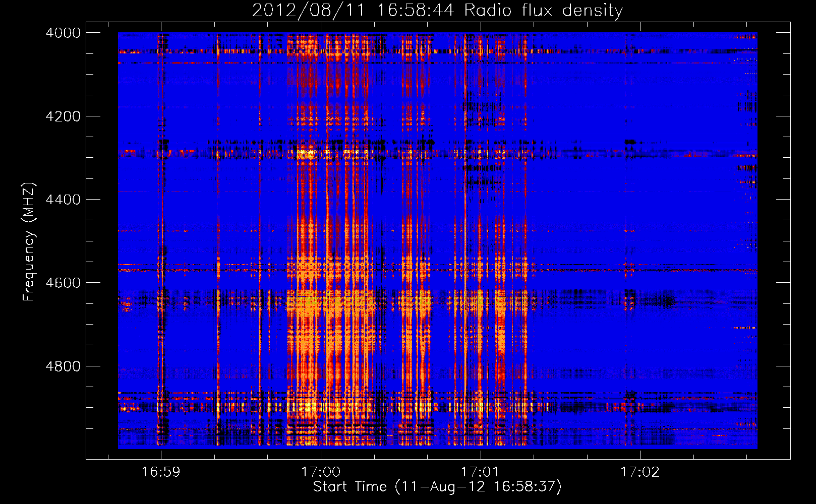Click the 17:02 time axis label

(x=640, y=472)
